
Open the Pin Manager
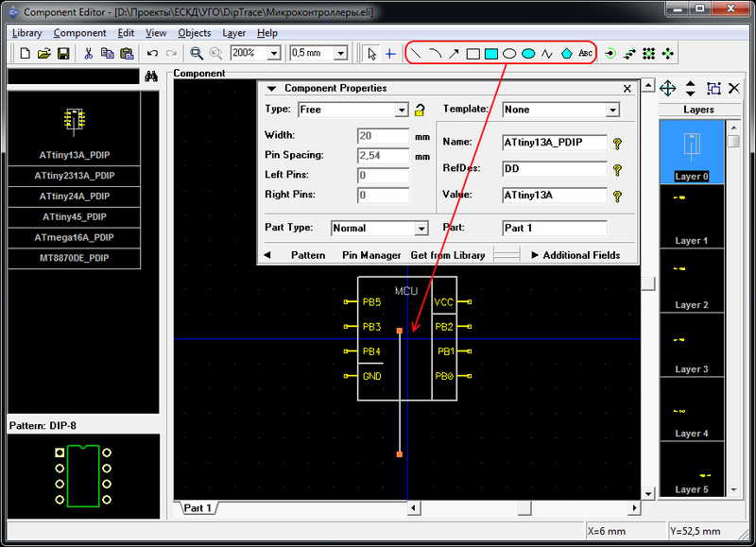(371, 255)
